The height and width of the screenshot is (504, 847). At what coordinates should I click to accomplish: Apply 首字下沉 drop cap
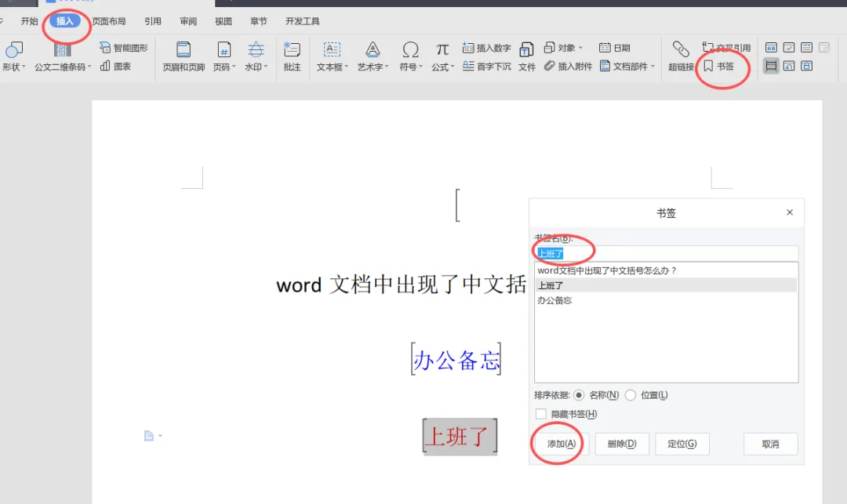[487, 66]
